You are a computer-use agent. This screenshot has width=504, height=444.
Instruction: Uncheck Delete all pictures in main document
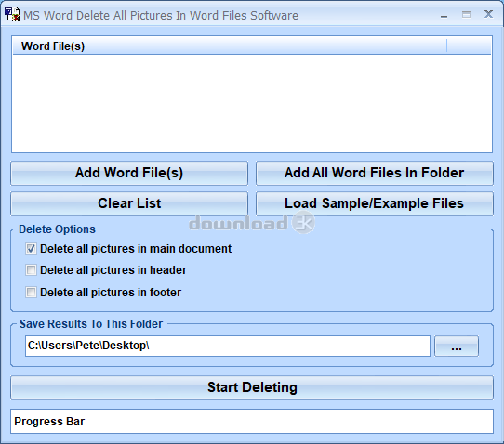pyautogui.click(x=32, y=249)
